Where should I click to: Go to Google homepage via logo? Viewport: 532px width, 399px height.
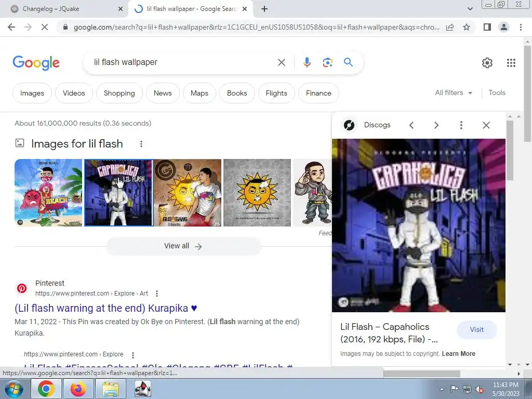[x=36, y=63]
